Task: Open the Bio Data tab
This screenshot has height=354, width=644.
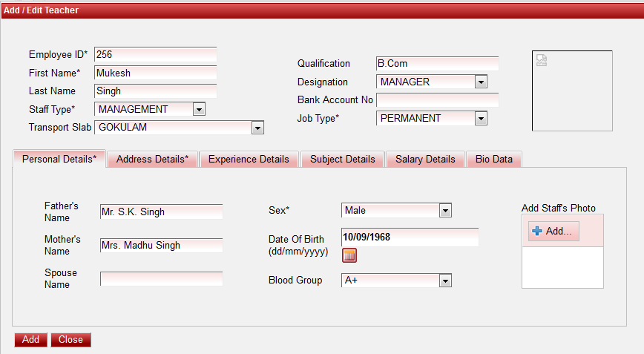Action: pos(494,160)
